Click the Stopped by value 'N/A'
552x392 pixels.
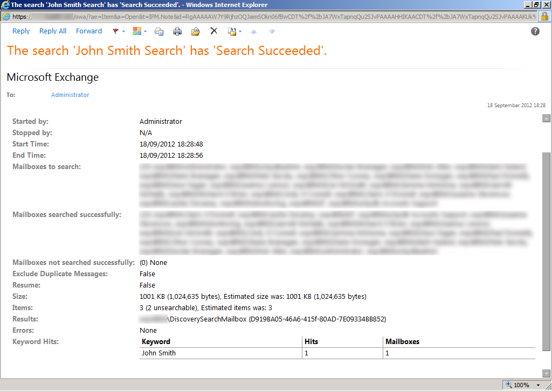coord(146,132)
